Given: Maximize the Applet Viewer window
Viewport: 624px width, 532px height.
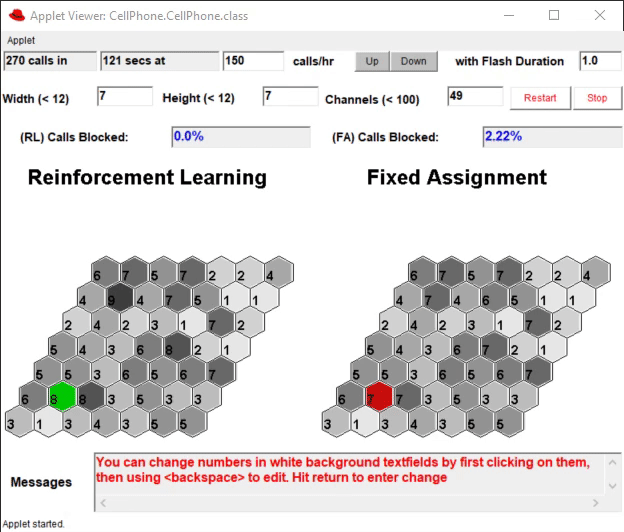Looking at the screenshot, I should tap(554, 16).
